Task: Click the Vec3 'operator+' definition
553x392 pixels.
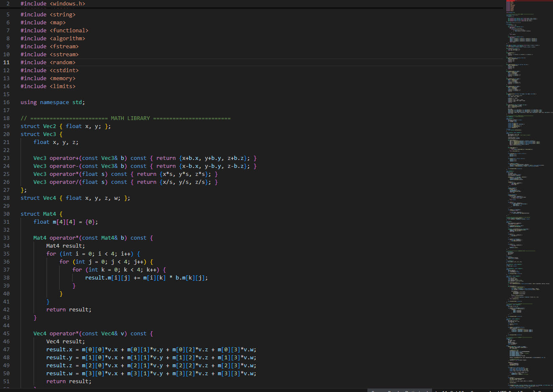Action: pos(145,158)
